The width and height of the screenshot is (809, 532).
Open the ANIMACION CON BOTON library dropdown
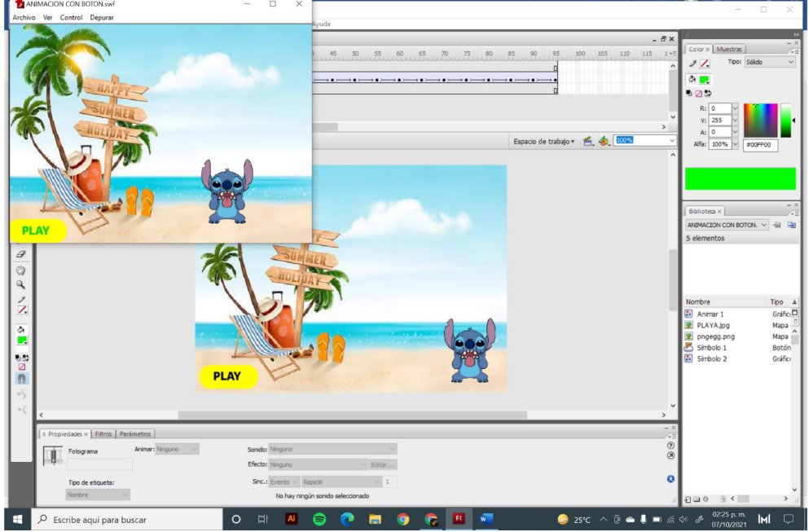point(727,225)
